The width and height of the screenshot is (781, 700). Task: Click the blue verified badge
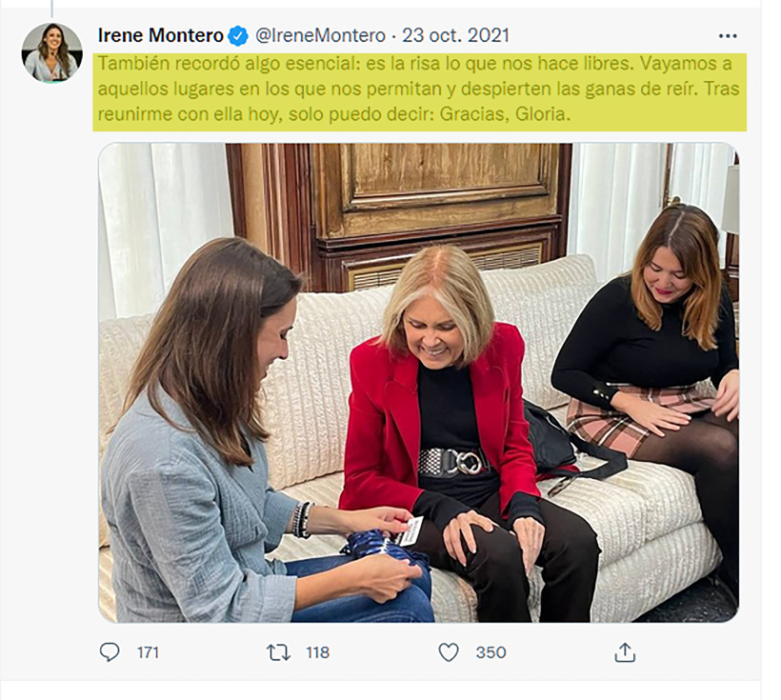(x=238, y=36)
